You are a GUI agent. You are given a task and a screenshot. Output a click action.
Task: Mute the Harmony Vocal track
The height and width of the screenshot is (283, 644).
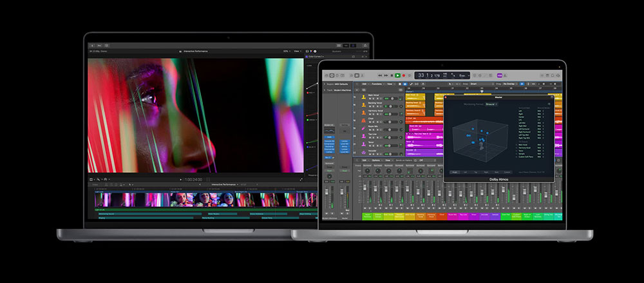(370, 113)
